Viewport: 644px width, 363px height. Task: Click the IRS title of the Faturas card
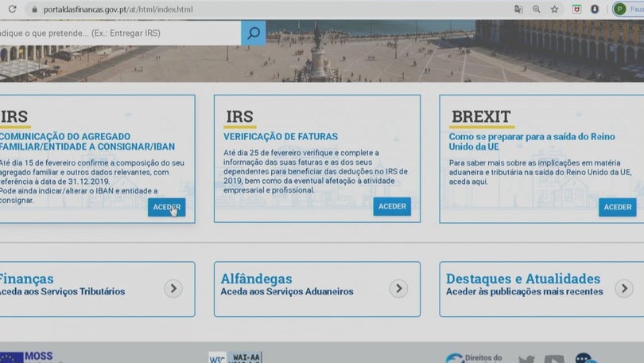point(240,117)
